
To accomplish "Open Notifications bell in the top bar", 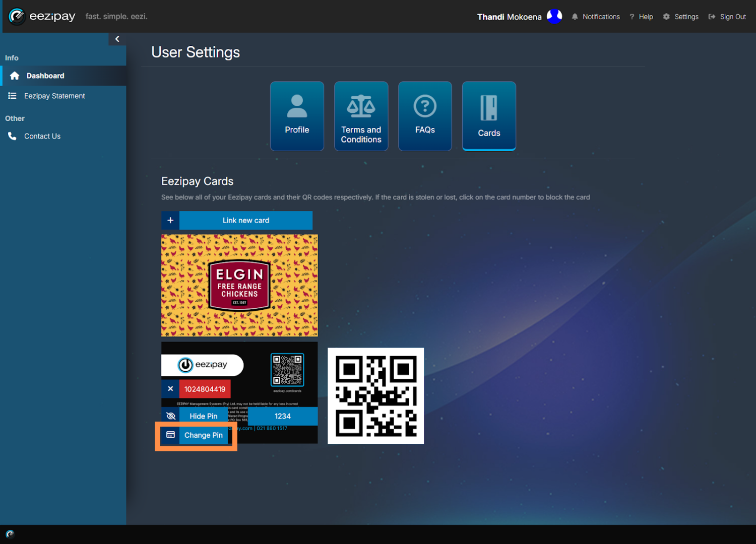I will coord(595,17).
